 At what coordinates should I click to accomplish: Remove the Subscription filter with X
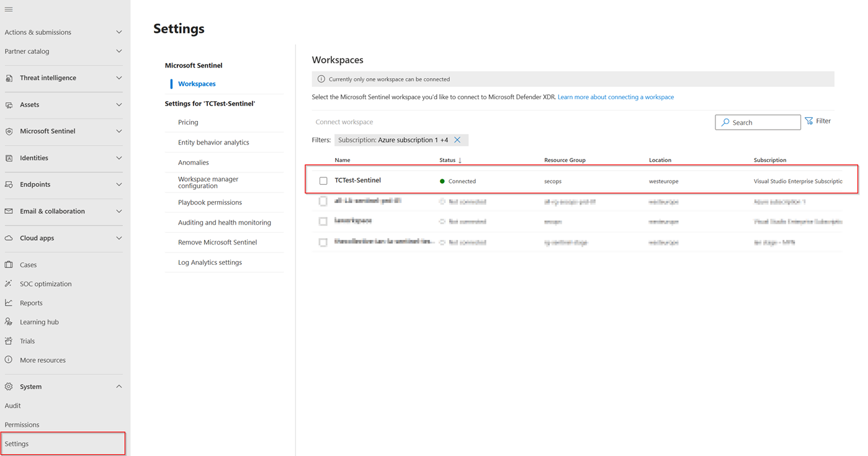pos(457,140)
